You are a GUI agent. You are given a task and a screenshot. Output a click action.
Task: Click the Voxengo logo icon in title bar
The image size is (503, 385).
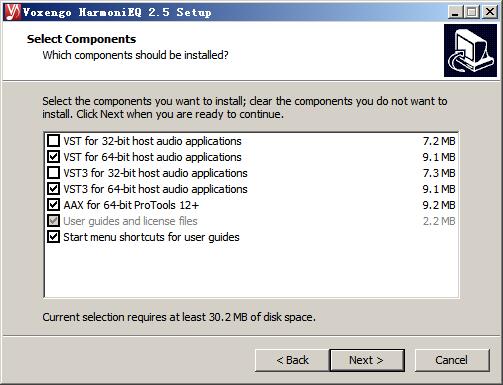[x=13, y=12]
